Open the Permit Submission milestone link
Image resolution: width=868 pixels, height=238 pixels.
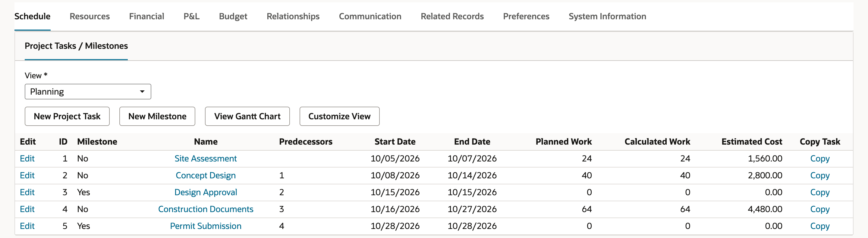tap(206, 226)
